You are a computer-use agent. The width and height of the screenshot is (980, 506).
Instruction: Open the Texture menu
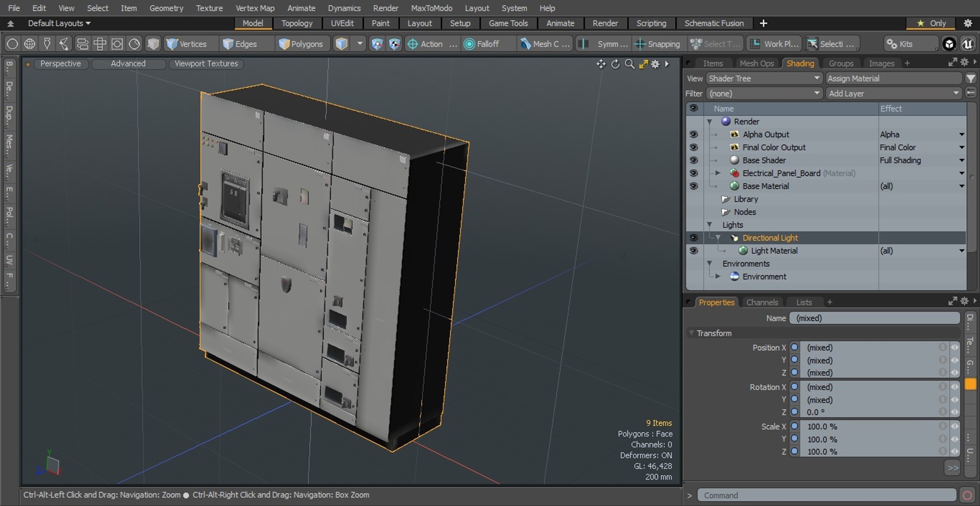[209, 8]
